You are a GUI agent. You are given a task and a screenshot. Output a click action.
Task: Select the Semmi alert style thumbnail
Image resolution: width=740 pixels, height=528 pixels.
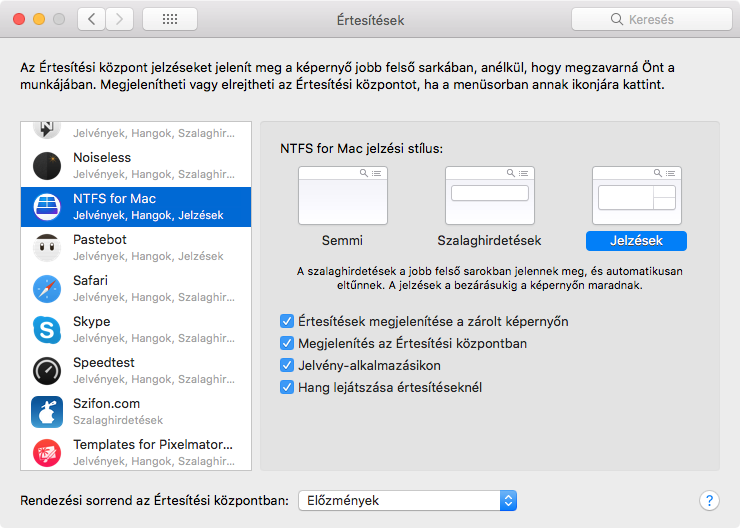tap(343, 195)
